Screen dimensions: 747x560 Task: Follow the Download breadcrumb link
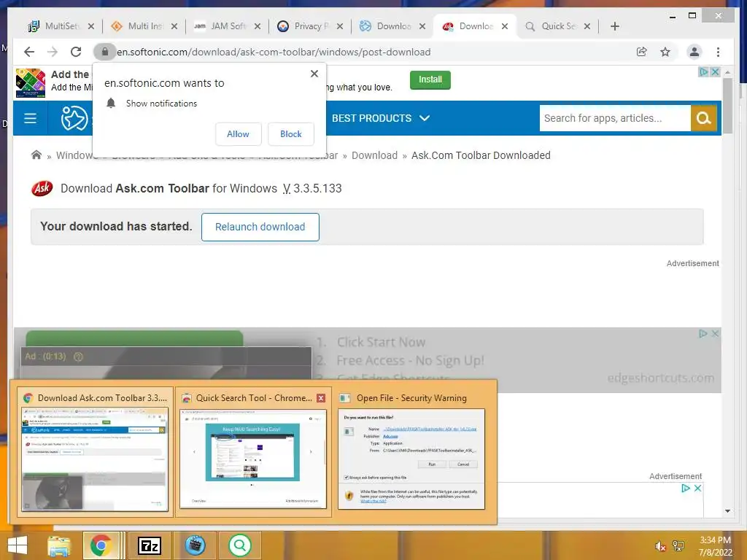point(374,155)
